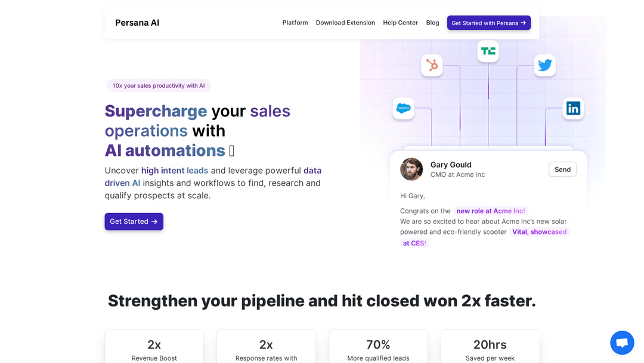This screenshot has height=363, width=644.
Task: Click the 2x Revenue Boost card
Action: (154, 349)
